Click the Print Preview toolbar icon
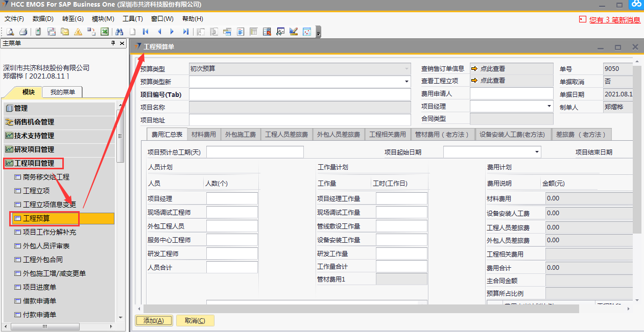This screenshot has width=644, height=332. [x=10, y=32]
